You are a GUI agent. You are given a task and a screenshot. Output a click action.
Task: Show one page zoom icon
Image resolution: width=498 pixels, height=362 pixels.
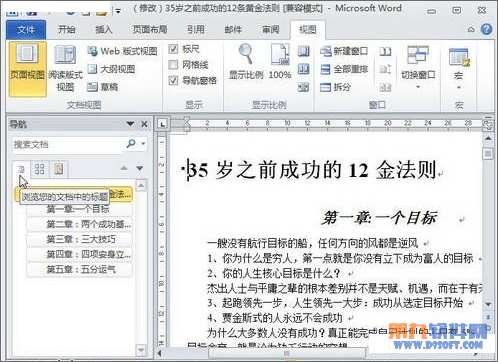click(x=303, y=51)
